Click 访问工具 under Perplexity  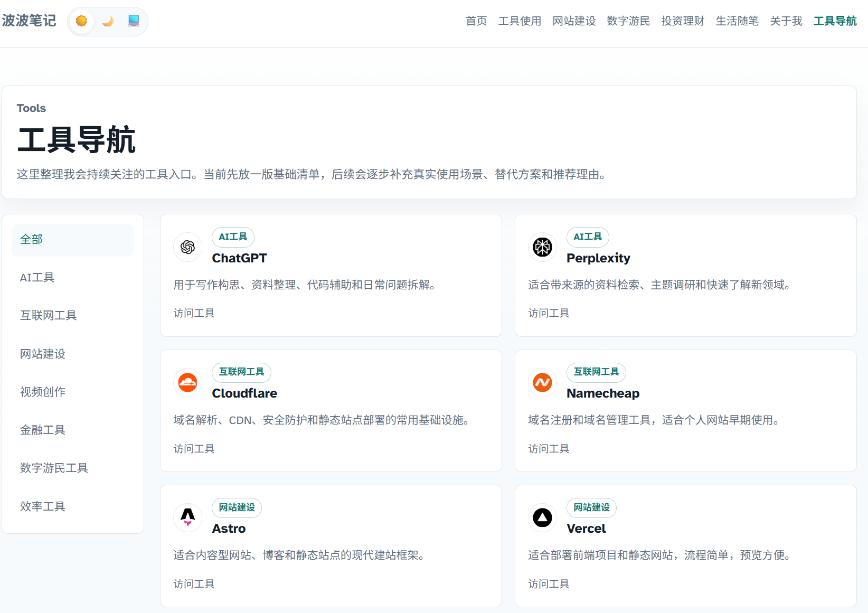click(549, 314)
